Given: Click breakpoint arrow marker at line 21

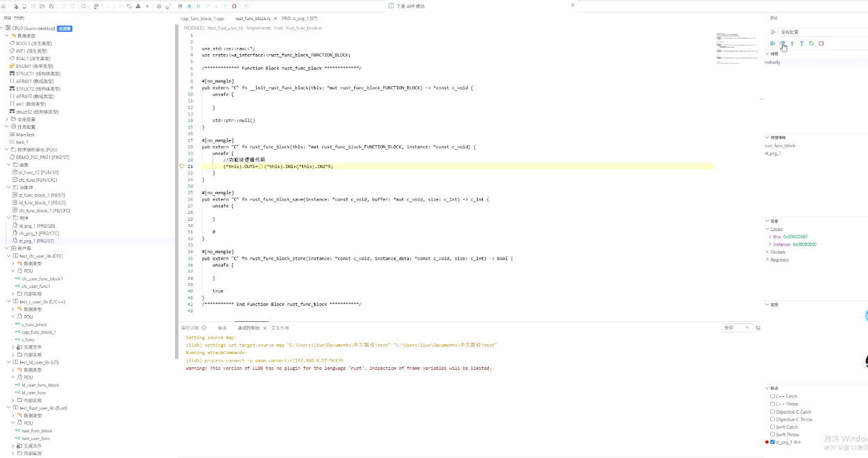Looking at the screenshot, I should pyautogui.click(x=182, y=167).
